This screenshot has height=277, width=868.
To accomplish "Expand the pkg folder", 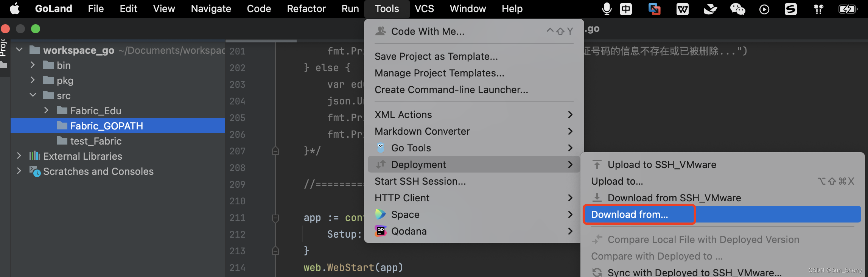I will (33, 80).
